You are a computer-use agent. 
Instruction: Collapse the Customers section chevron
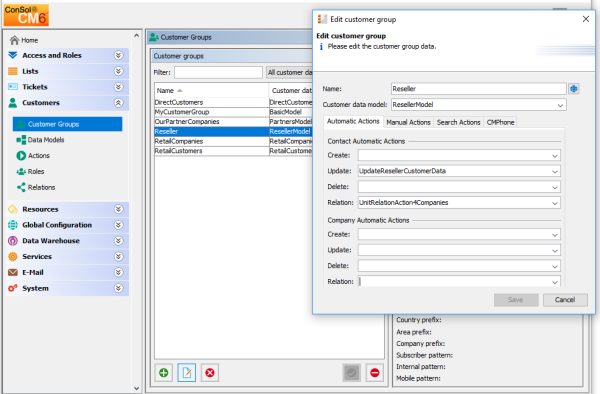point(119,103)
